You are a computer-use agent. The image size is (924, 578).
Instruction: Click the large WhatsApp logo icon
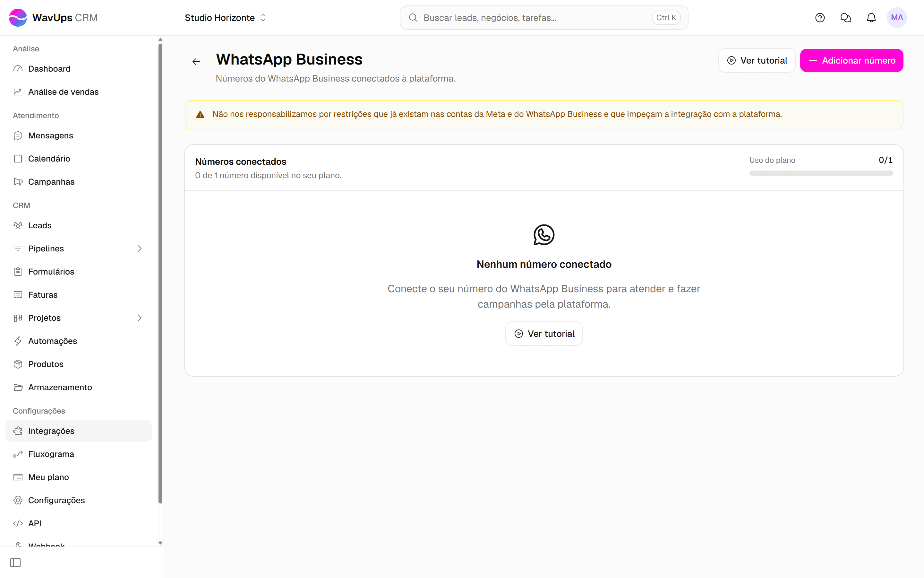[544, 235]
